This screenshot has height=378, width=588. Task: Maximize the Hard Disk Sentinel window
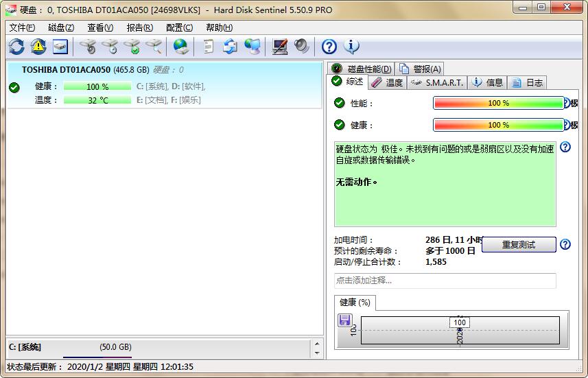coord(541,7)
